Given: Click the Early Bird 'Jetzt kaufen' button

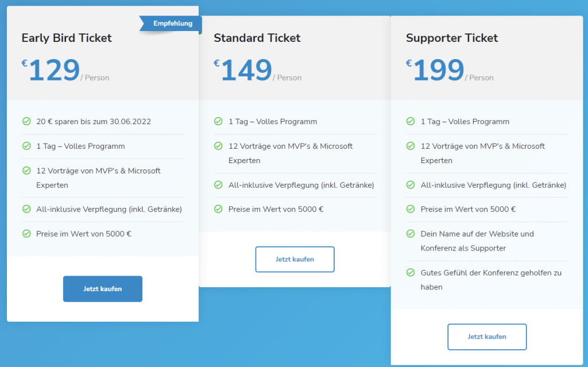Looking at the screenshot, I should 102,289.
